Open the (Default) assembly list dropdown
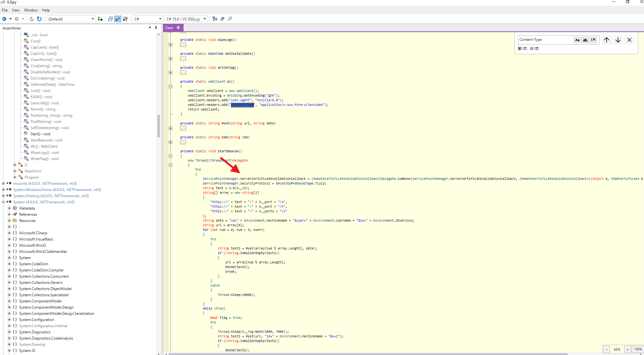644x355 pixels. (71, 19)
